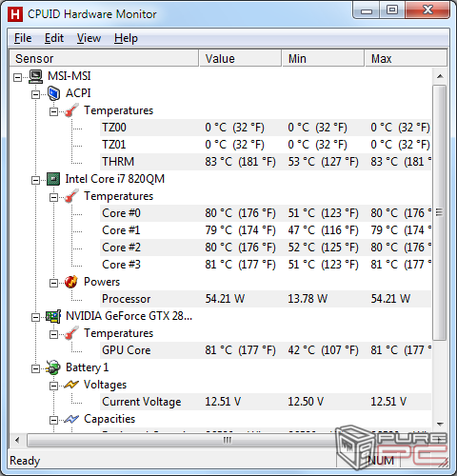Select the Current Voltage row

(266, 402)
